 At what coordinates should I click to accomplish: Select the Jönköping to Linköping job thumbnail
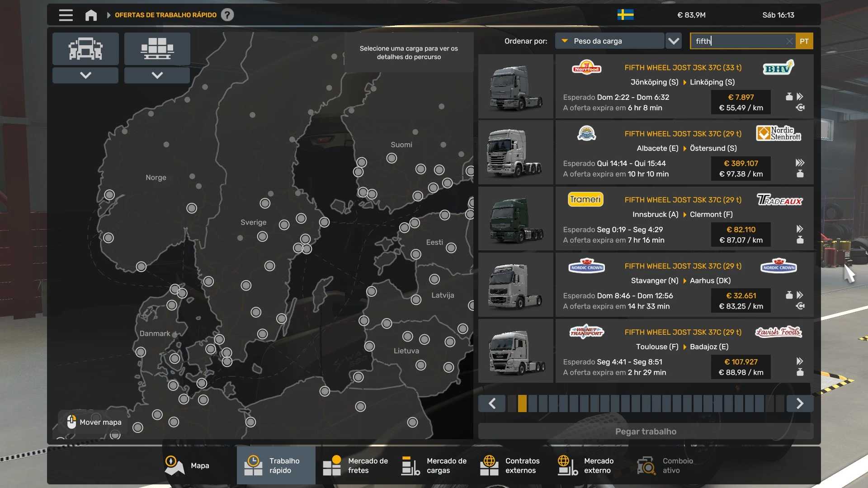point(516,87)
